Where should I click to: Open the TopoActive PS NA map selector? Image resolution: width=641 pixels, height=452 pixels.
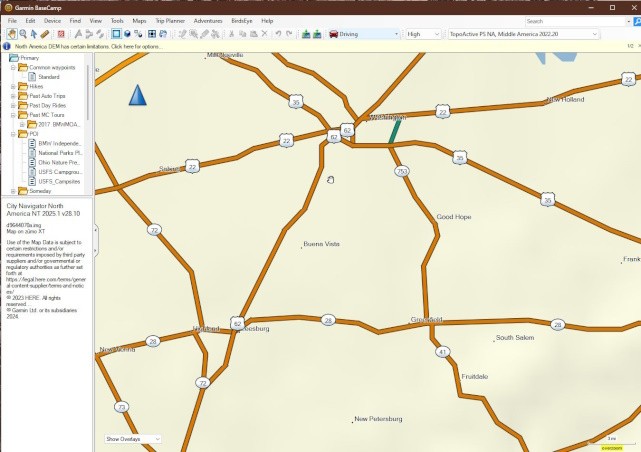[524, 34]
